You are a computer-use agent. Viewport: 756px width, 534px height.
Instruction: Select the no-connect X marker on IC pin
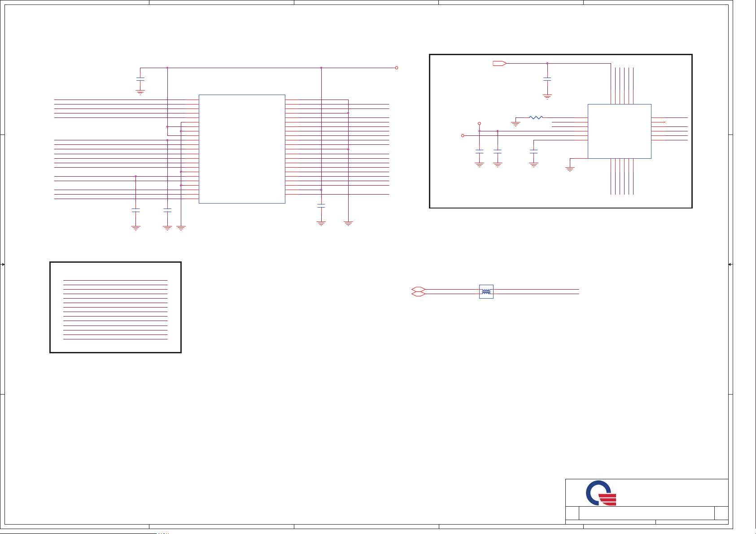point(665,122)
